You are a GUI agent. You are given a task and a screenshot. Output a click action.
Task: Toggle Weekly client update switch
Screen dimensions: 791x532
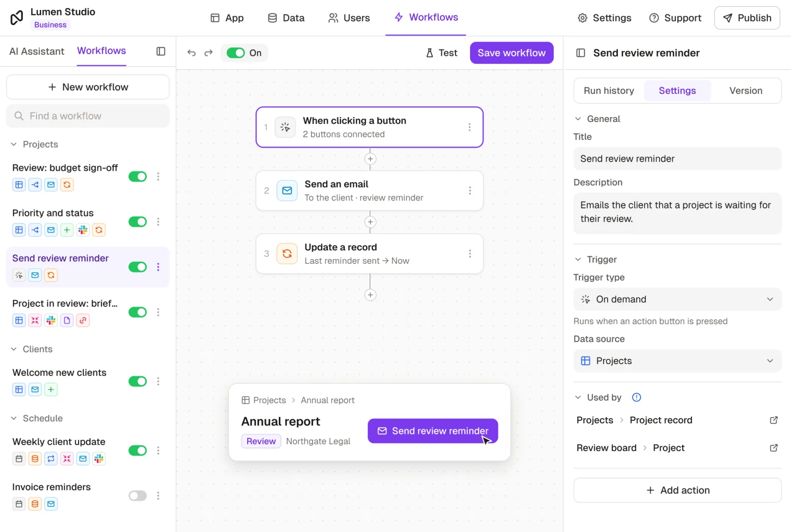137,450
